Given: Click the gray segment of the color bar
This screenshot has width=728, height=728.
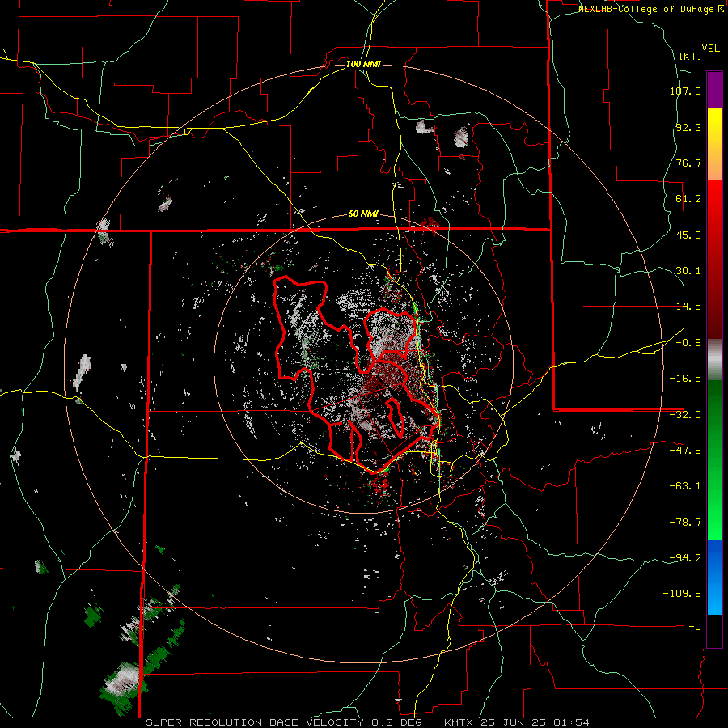Looking at the screenshot, I should (x=714, y=360).
